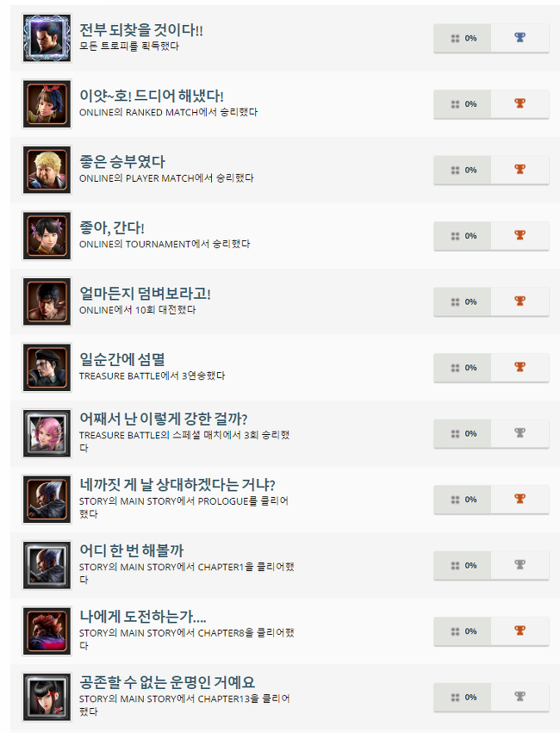The height and width of the screenshot is (733, 560).
Task: Click the platinum trophy thumbnail in the ornate frame
Action: click(47, 38)
